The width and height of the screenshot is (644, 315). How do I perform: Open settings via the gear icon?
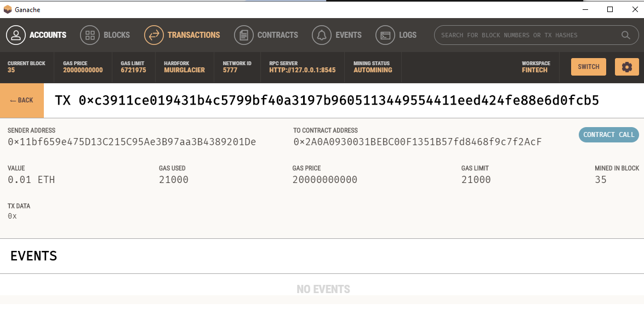pos(627,67)
